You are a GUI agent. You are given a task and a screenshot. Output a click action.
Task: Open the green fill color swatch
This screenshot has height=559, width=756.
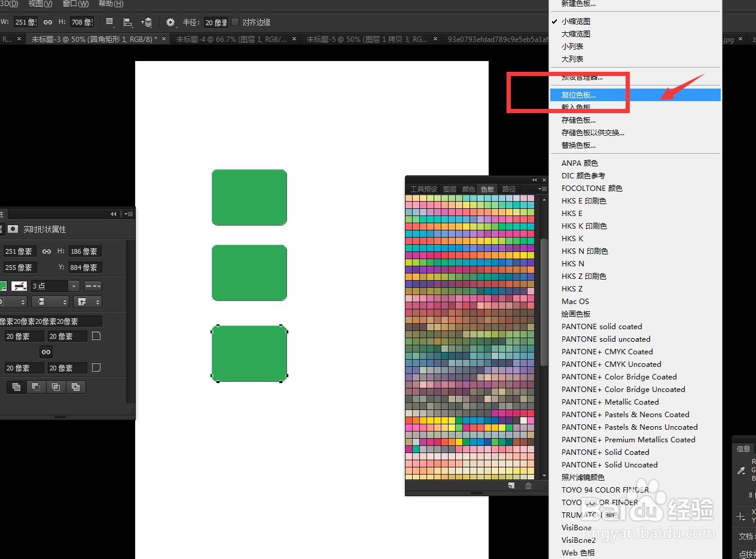(x=2, y=286)
